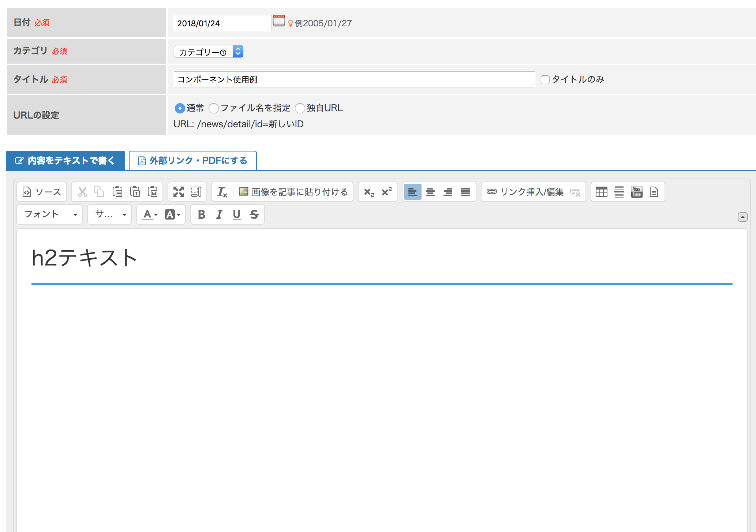Click the center align icon
This screenshot has width=756, height=532.
click(430, 192)
